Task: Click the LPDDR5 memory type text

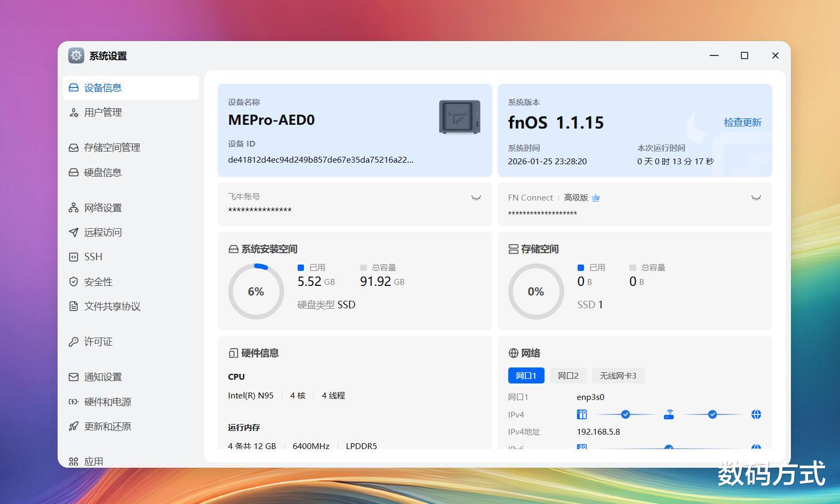Action: pos(361,446)
